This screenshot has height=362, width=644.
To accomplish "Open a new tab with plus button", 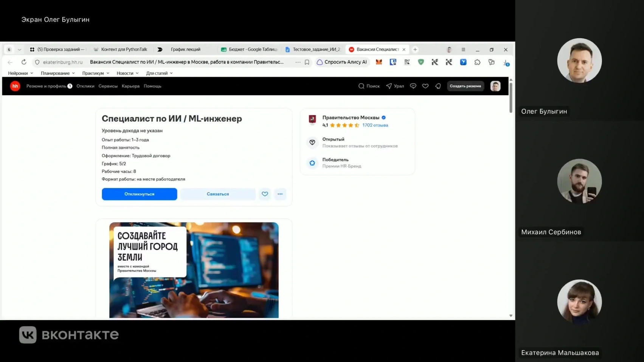I will [x=415, y=50].
